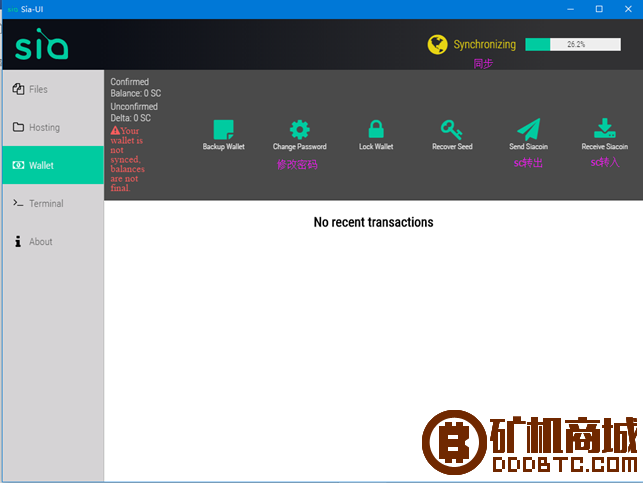643x483 pixels.
Task: Minimize the Sia-UI window
Action: pyautogui.click(x=570, y=9)
